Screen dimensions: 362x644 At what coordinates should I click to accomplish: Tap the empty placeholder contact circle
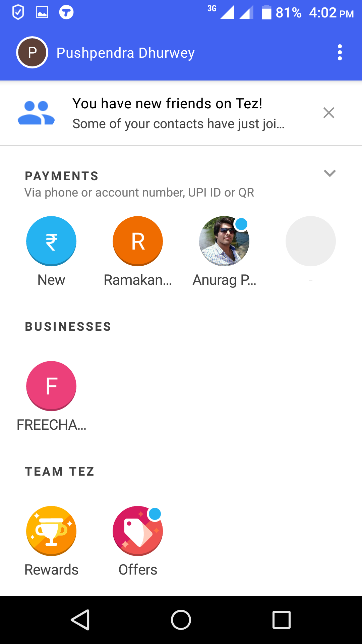[x=311, y=241]
